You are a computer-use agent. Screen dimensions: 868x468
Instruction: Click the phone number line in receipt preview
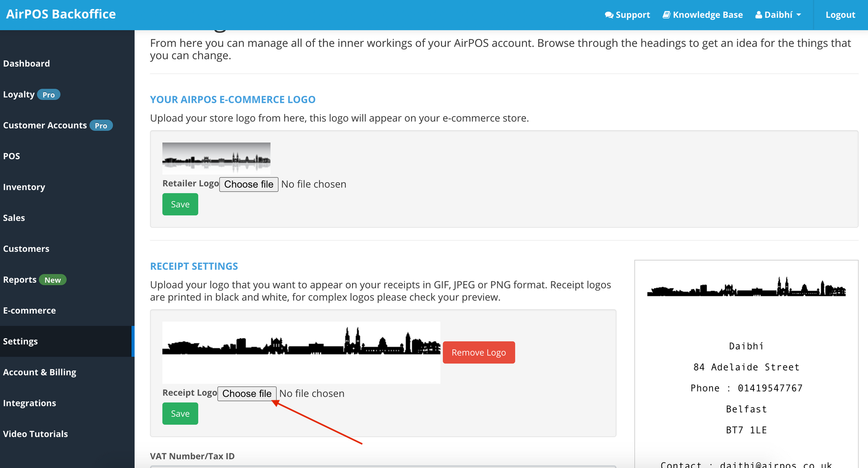pyautogui.click(x=746, y=388)
